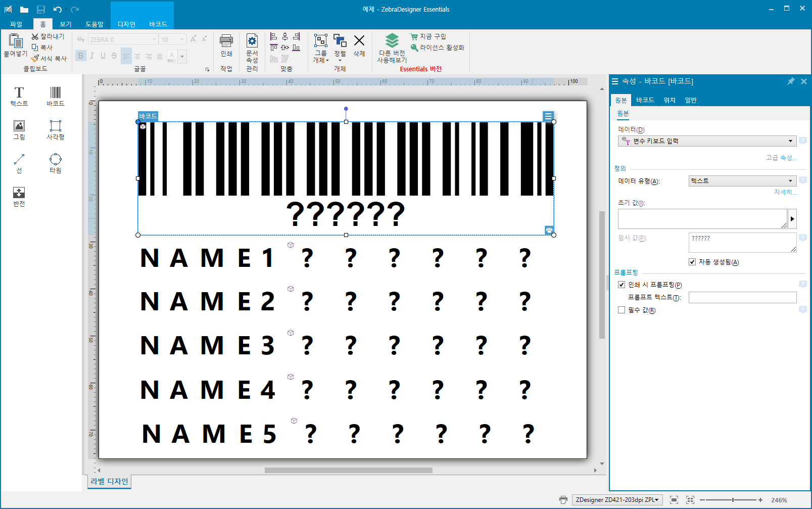Viewport: 812px width, 509px height.
Task: Click the 서식 복사 (Format painter) button
Action: (x=49, y=59)
